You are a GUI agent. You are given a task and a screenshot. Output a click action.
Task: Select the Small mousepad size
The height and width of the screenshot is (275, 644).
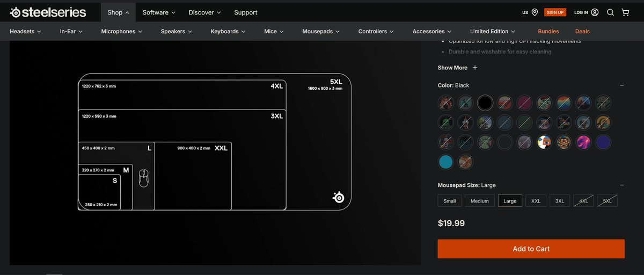(x=450, y=201)
